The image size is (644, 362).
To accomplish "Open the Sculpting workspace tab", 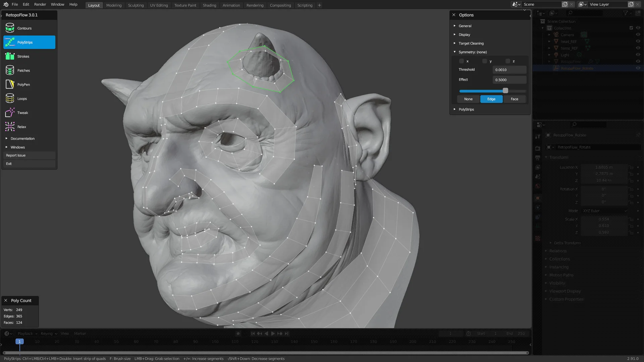I will 136,5.
